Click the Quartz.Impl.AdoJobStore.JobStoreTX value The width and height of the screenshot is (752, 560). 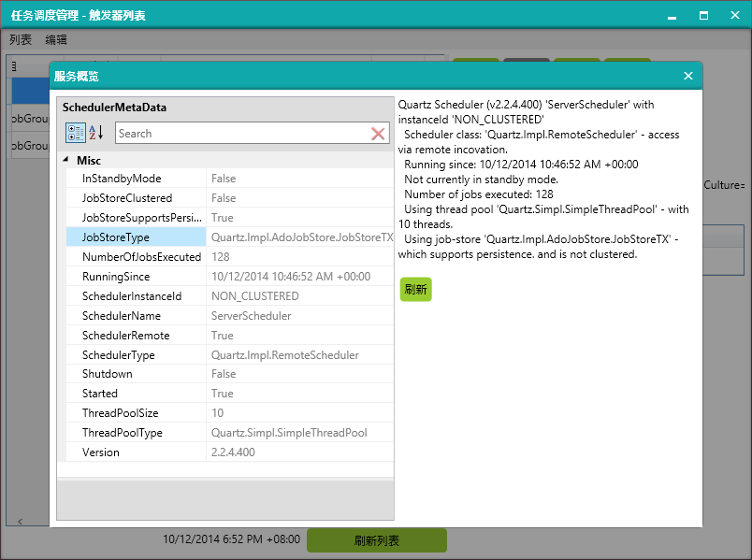(x=300, y=237)
